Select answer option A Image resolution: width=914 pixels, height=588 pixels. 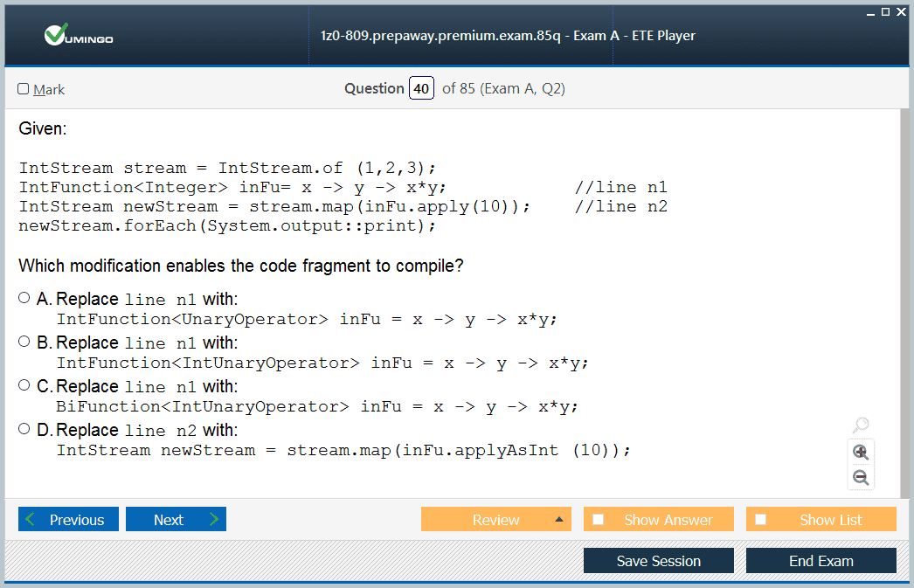24,298
